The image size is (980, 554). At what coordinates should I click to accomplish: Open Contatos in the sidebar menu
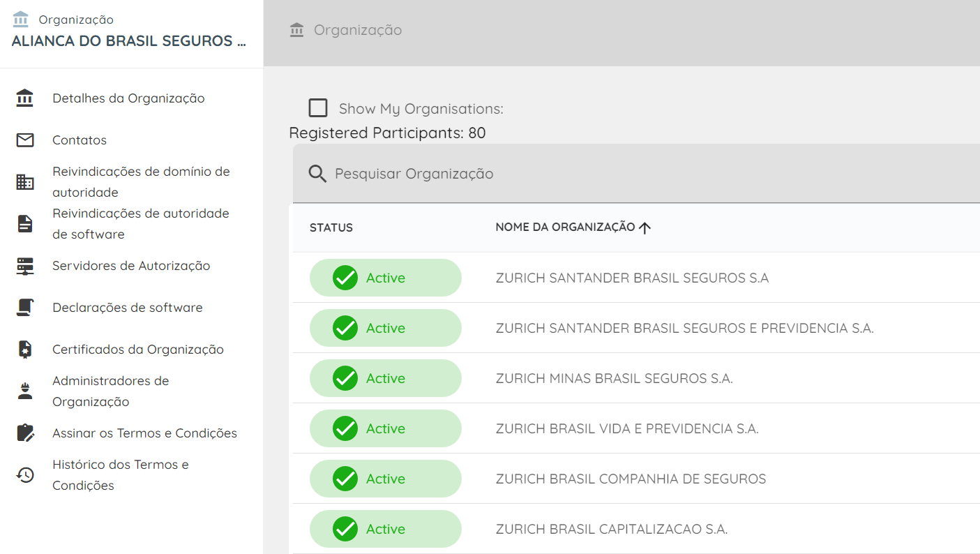[80, 140]
